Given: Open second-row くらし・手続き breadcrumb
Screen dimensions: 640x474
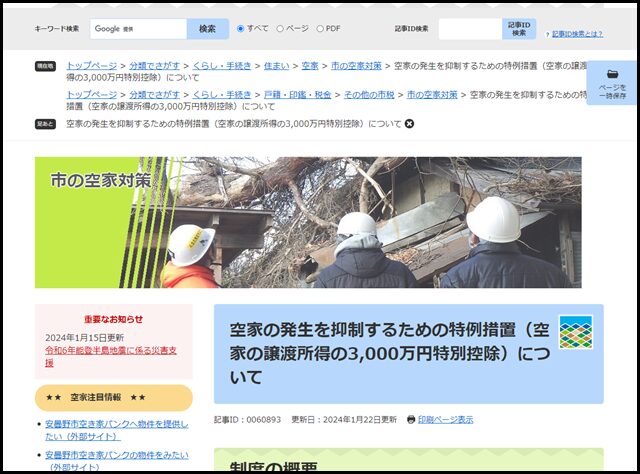Looking at the screenshot, I should 222,95.
